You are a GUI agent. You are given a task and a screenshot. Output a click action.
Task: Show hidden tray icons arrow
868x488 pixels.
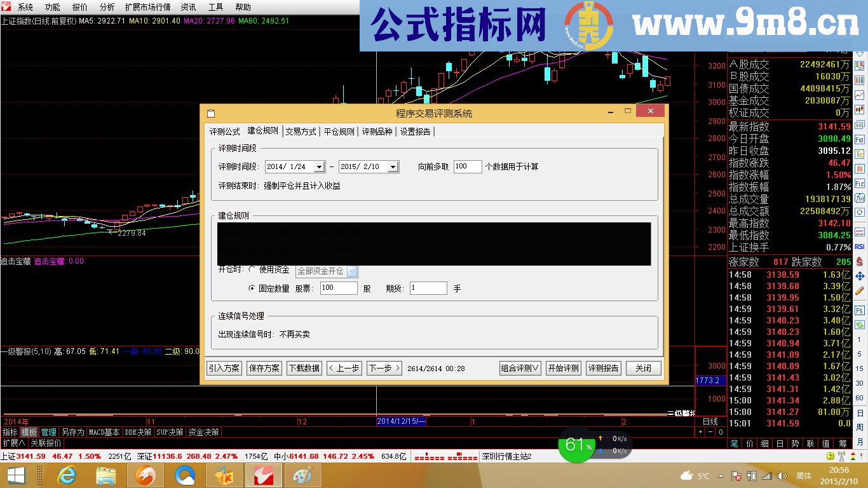721,476
